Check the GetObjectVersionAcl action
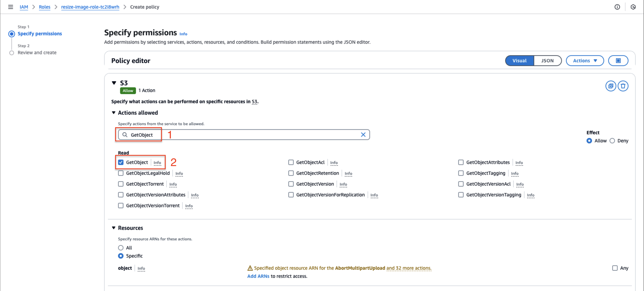The image size is (644, 291). (461, 184)
